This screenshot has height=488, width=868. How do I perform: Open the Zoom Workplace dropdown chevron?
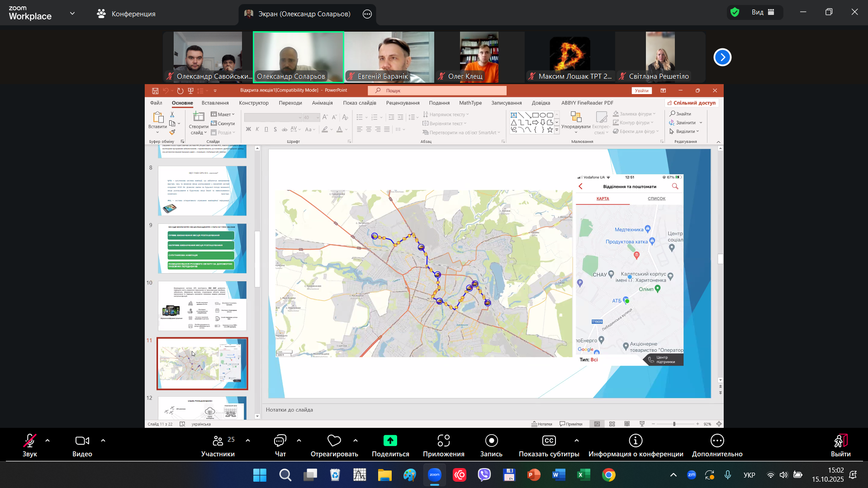tap(72, 14)
